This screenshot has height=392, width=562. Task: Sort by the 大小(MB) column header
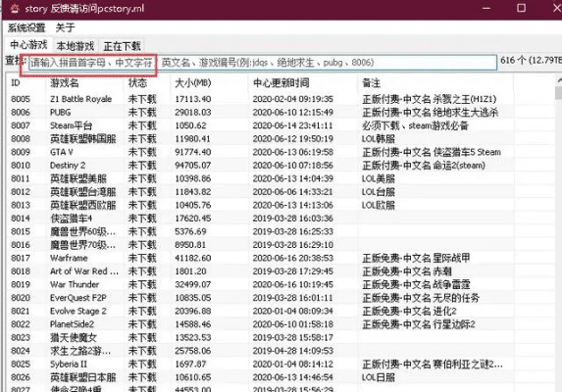coord(209,83)
